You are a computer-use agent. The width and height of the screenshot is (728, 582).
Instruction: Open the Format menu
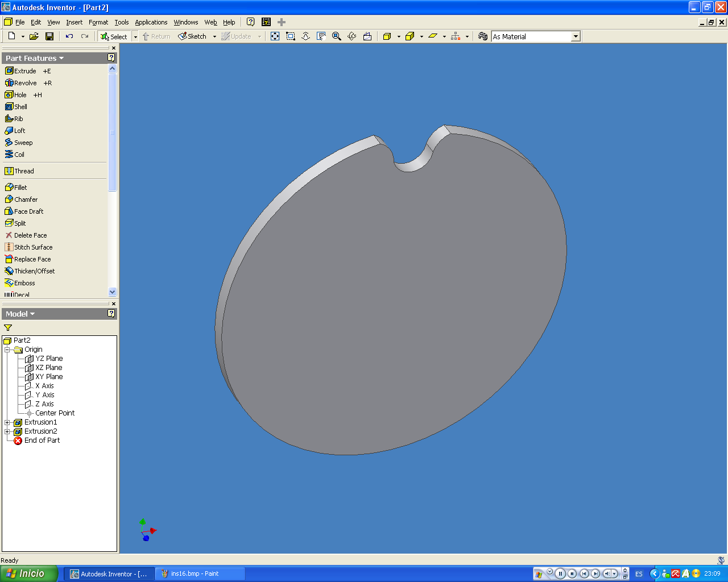tap(98, 22)
